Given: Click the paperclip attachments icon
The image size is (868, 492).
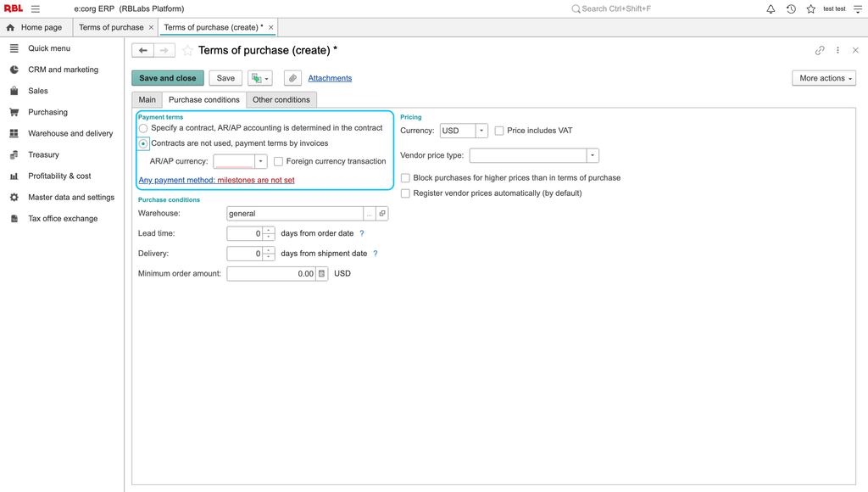Looking at the screenshot, I should point(292,78).
